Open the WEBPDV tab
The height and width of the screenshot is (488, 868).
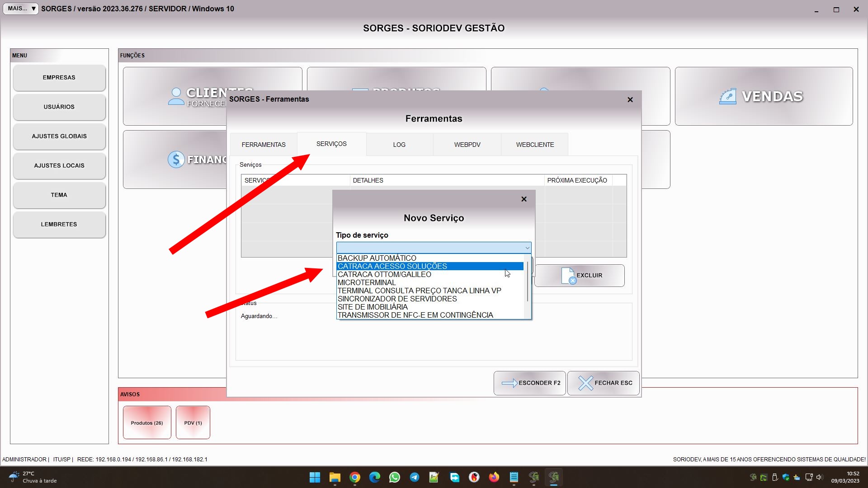tap(467, 145)
